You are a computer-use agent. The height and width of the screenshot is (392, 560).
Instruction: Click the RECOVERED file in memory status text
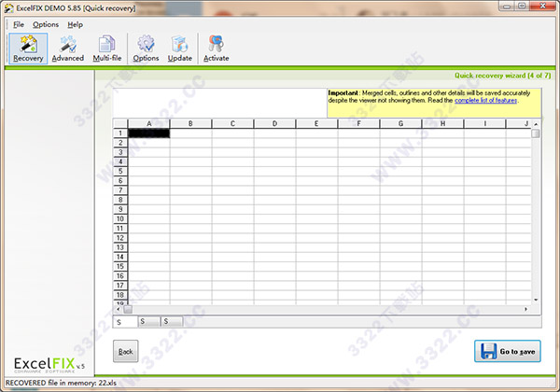click(x=61, y=383)
